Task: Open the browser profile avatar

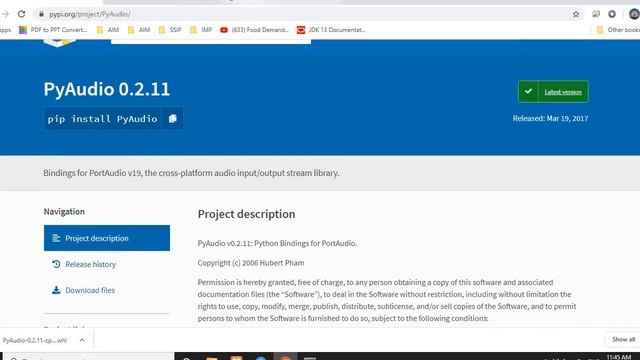Action: 634,14
